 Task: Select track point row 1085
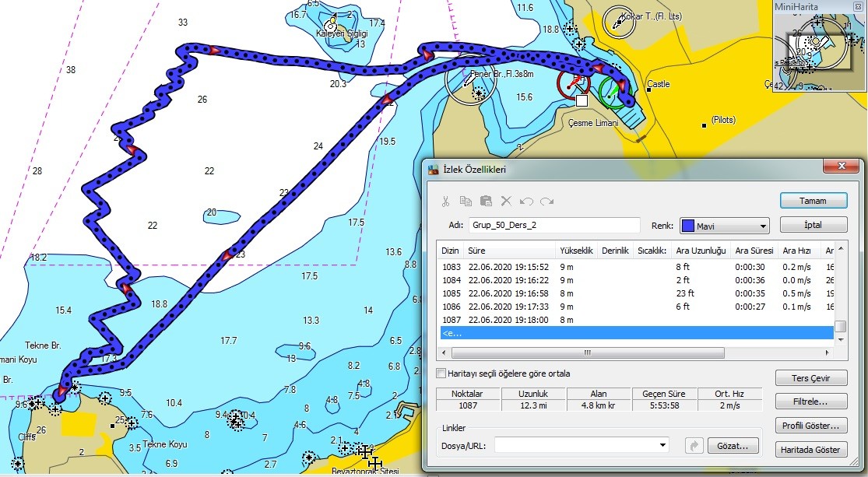[635, 293]
